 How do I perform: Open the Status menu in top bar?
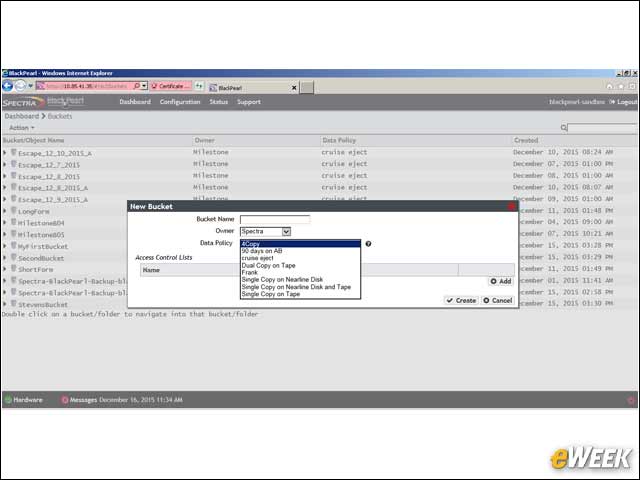pyautogui.click(x=218, y=102)
